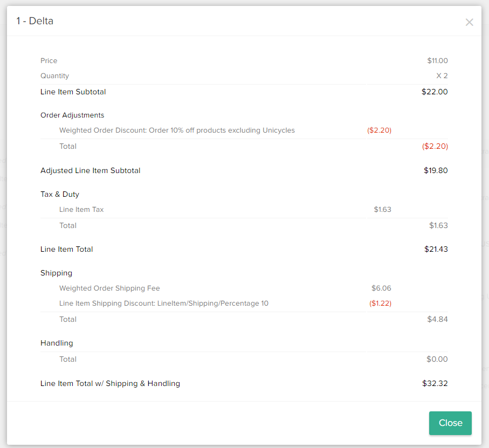Click the Order Adjustments section header
Image resolution: width=489 pixels, height=448 pixels.
click(x=72, y=115)
